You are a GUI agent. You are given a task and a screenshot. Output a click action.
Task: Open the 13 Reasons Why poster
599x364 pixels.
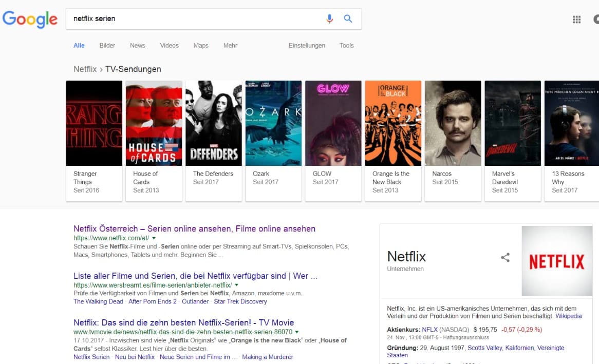tap(572, 123)
